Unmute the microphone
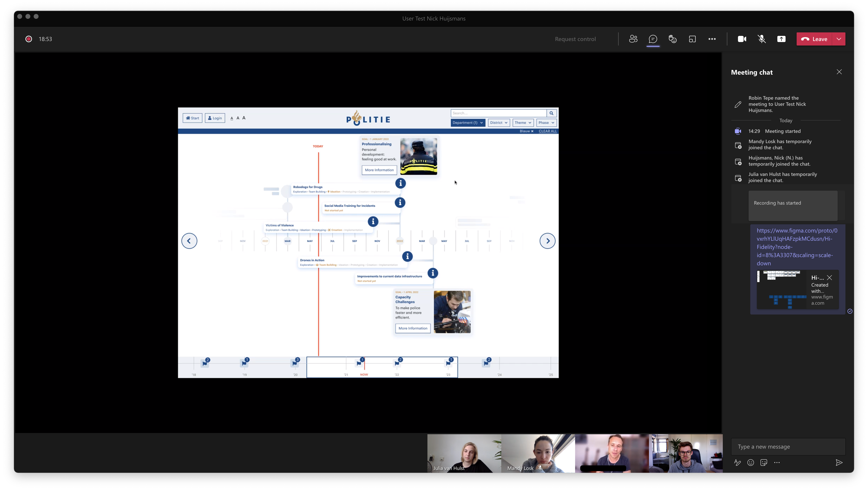Image resolution: width=868 pixels, height=490 pixels. (x=762, y=39)
